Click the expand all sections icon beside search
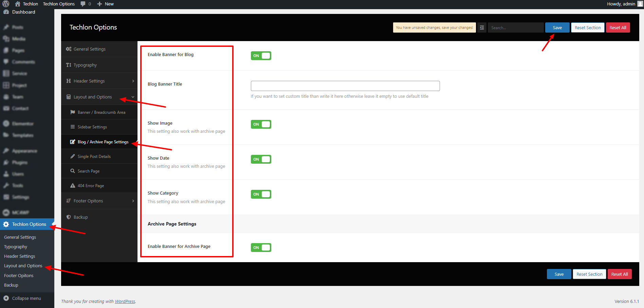Viewport: 644px width, 308px height. point(482,28)
